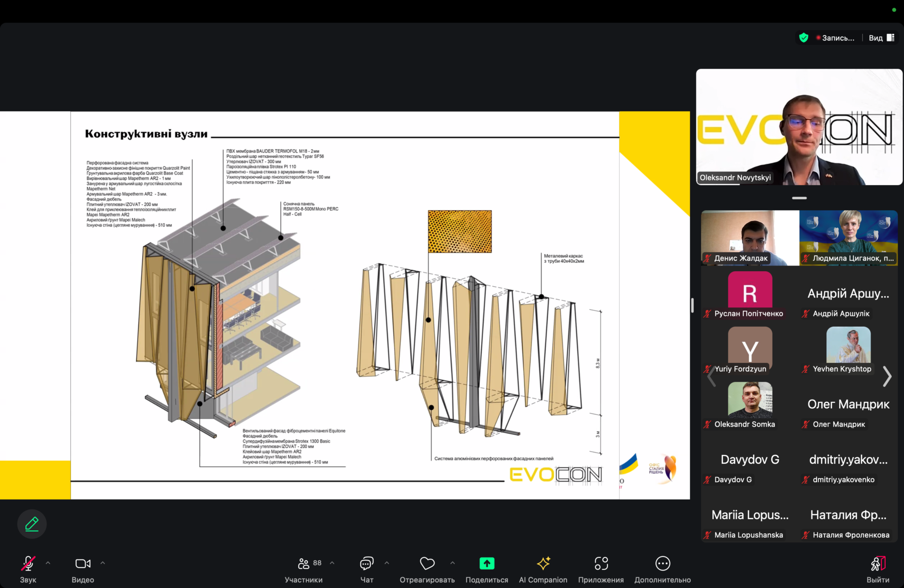The image size is (904, 588).
Task: Expand video options arrow beside Видео
Action: point(103,563)
